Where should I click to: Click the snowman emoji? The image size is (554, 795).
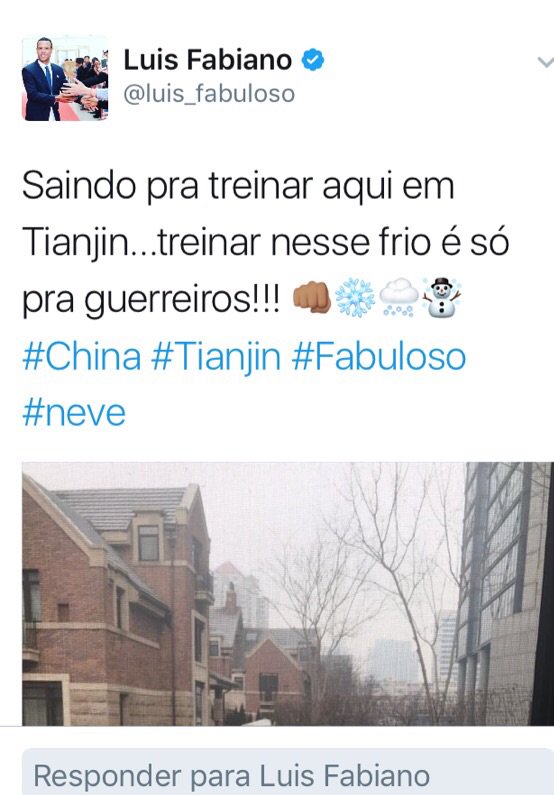(442, 297)
